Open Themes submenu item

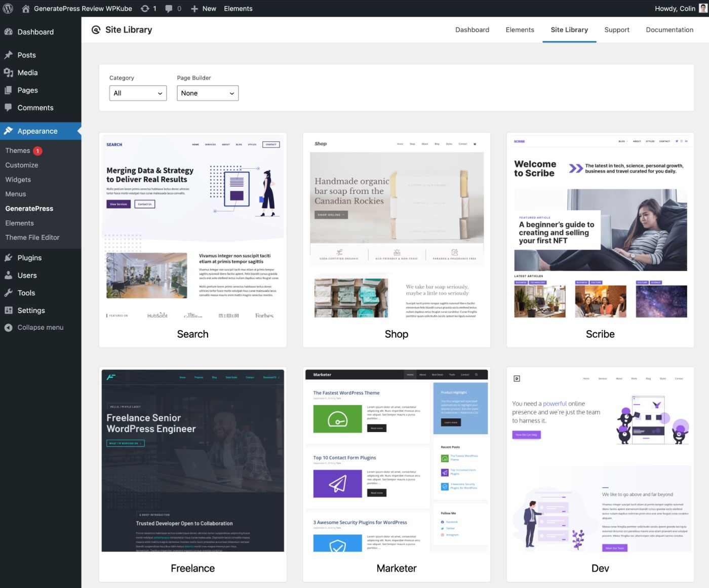pyautogui.click(x=18, y=150)
